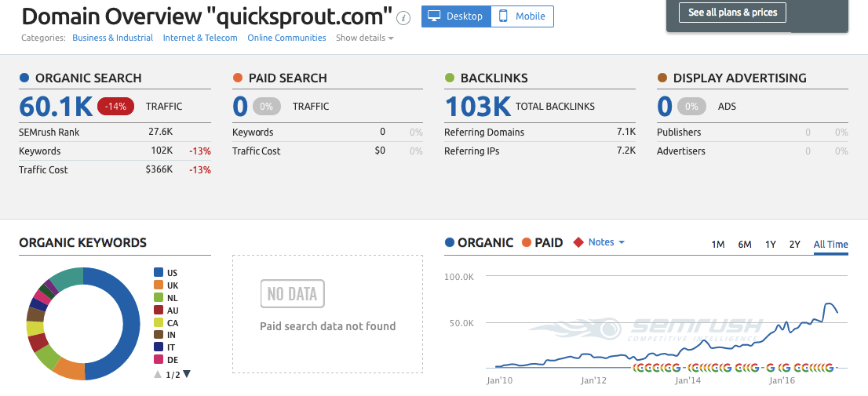Click Referring IPs 7.2K value

point(626,151)
